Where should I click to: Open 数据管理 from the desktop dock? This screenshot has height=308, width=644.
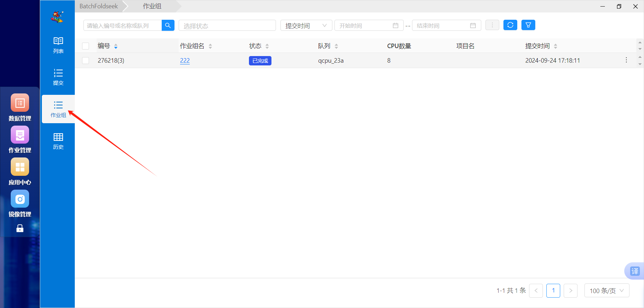click(x=20, y=107)
